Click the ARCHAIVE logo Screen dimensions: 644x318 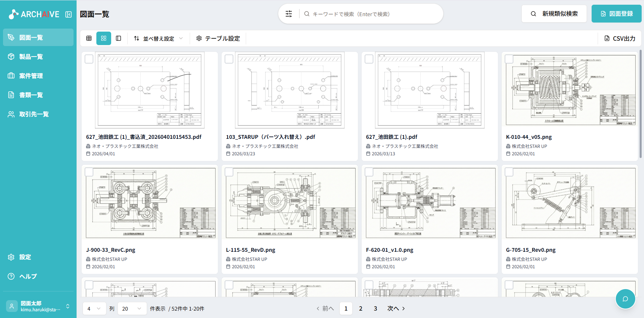(34, 14)
